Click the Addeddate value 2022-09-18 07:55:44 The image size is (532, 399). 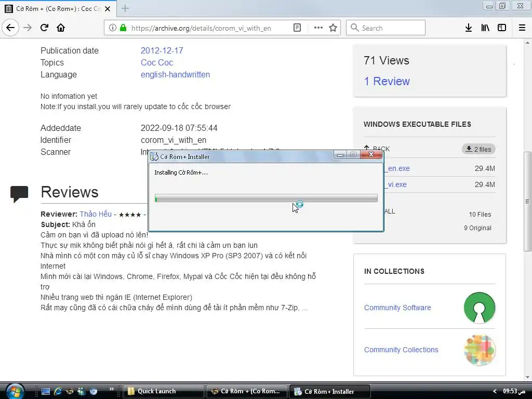[x=179, y=128]
